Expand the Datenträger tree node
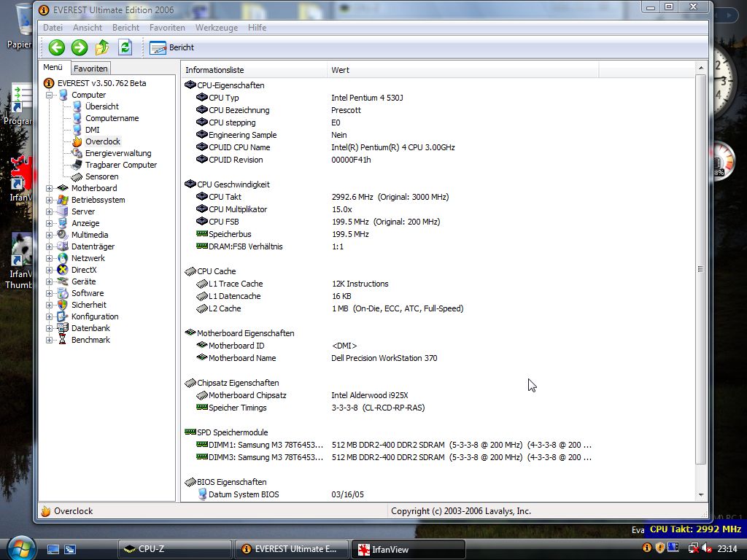 49,246
